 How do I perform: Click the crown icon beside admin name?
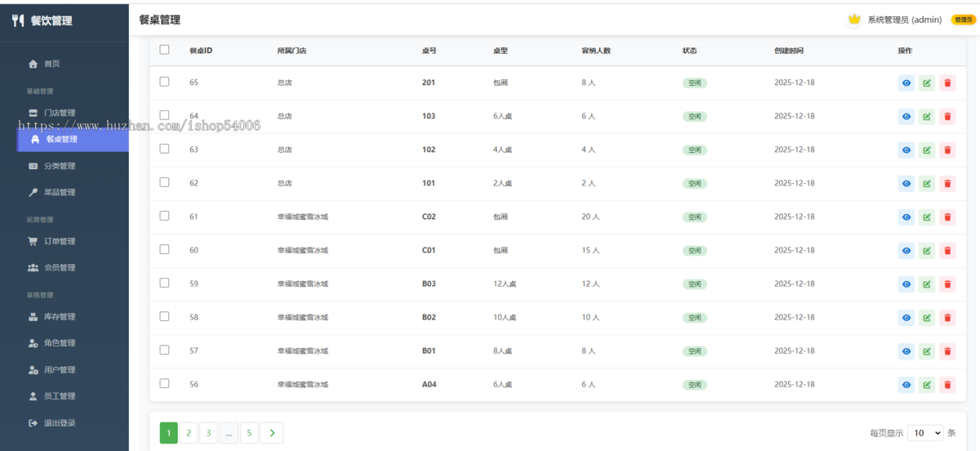pyautogui.click(x=855, y=19)
